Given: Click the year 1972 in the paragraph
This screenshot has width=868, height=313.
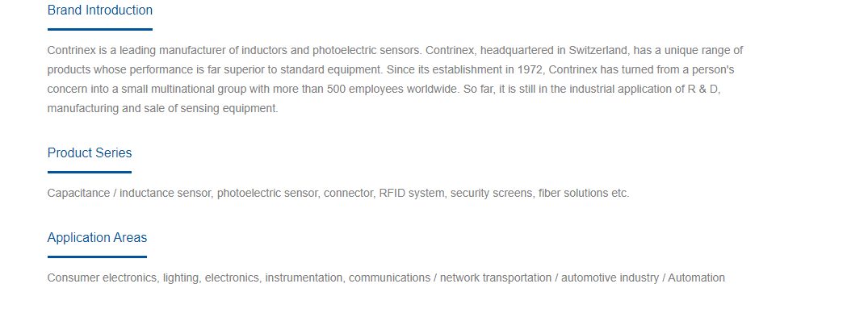Looking at the screenshot, I should point(530,69).
